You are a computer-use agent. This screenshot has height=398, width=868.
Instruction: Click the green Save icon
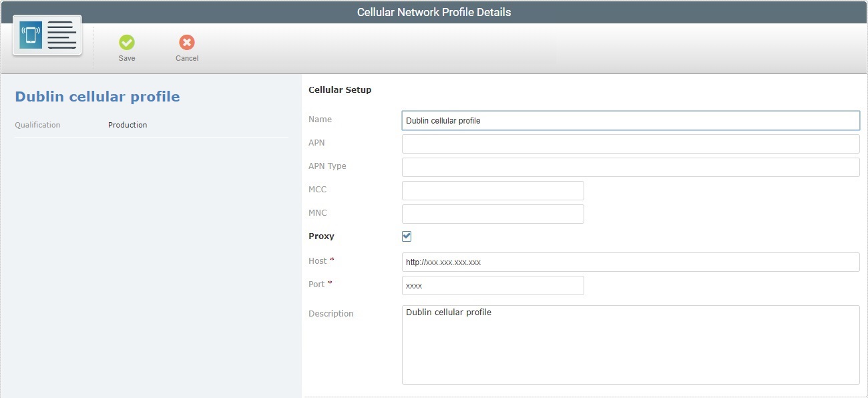[127, 42]
